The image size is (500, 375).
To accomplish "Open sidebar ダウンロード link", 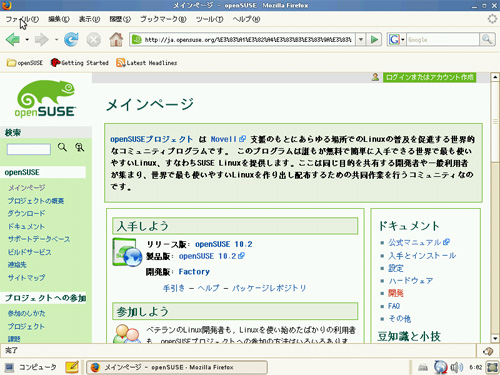I will tap(26, 213).
